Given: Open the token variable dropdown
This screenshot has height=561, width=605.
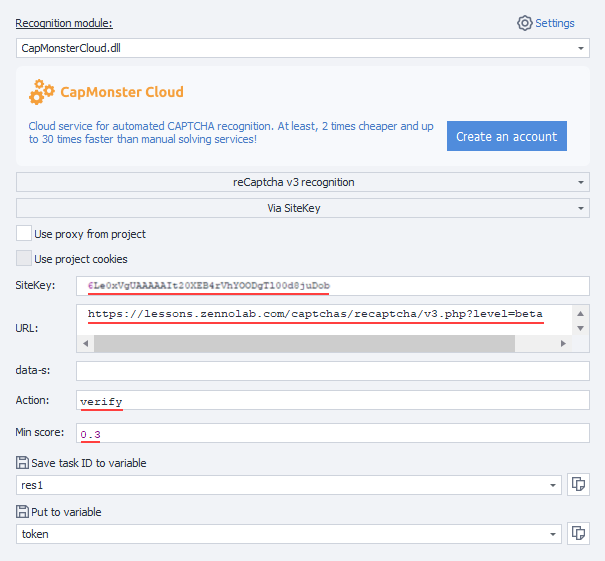Looking at the screenshot, I should click(x=552, y=535).
